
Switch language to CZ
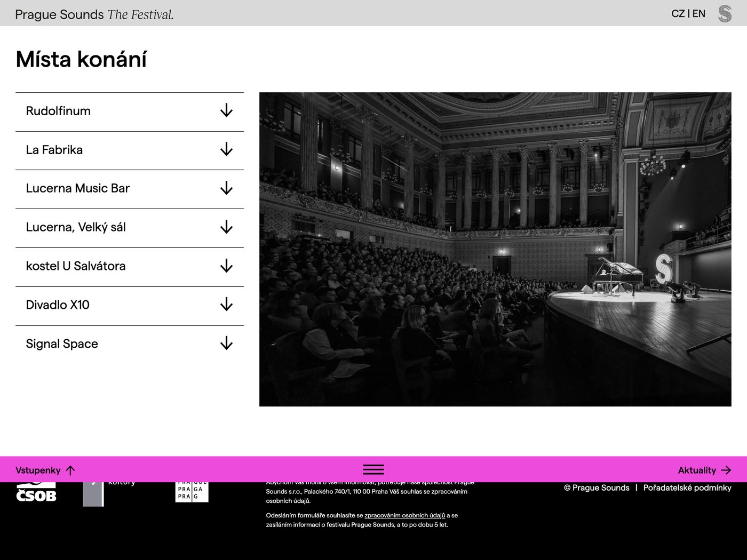click(678, 14)
